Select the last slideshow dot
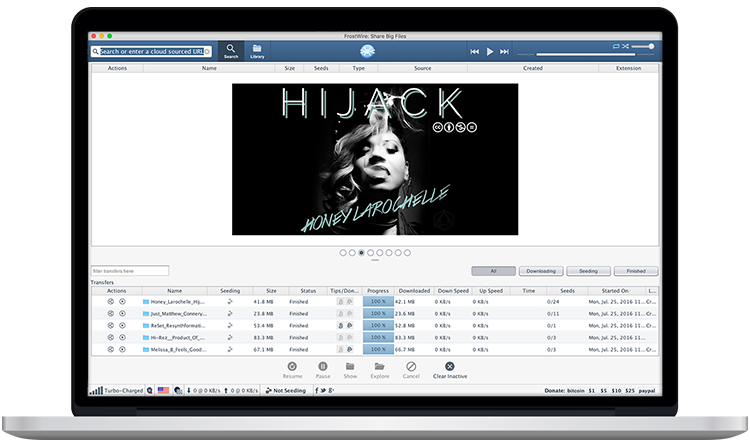Image resolution: width=750 pixels, height=445 pixels. tap(407, 253)
